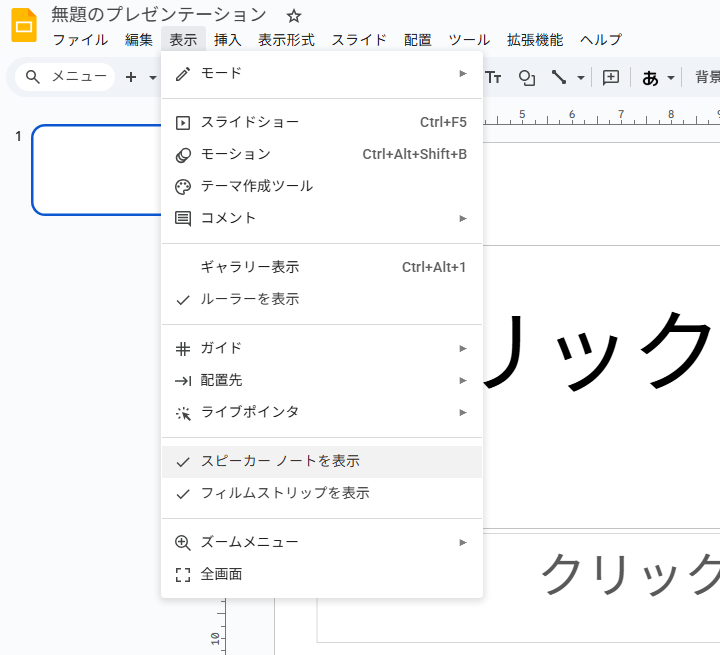720x655 pixels.
Task: Click the add comment toolbar icon
Action: [611, 77]
